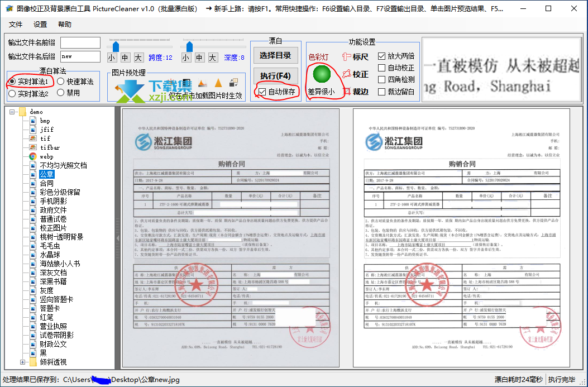Expand the 倾斜透视 folder node

pos(22,362)
